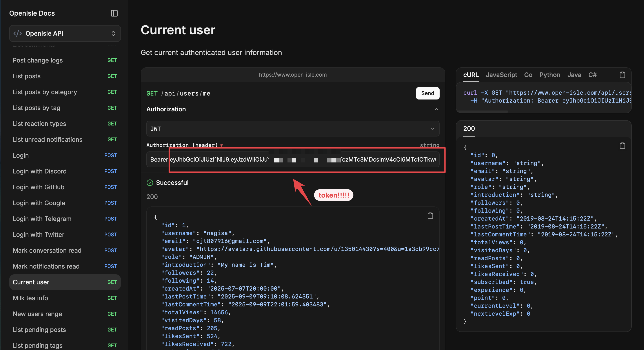Select the 200 response tab
The width and height of the screenshot is (644, 350).
point(469,129)
